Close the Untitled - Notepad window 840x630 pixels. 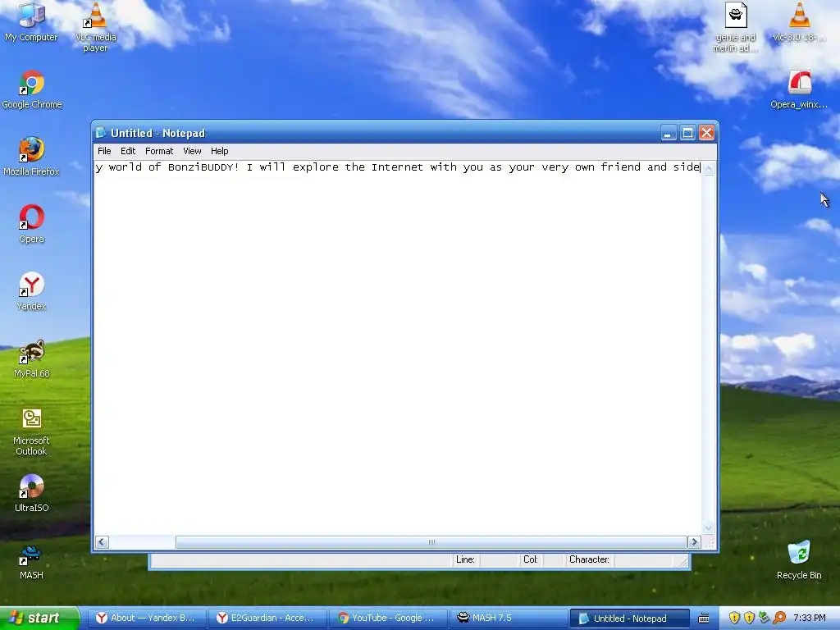pyautogui.click(x=706, y=133)
